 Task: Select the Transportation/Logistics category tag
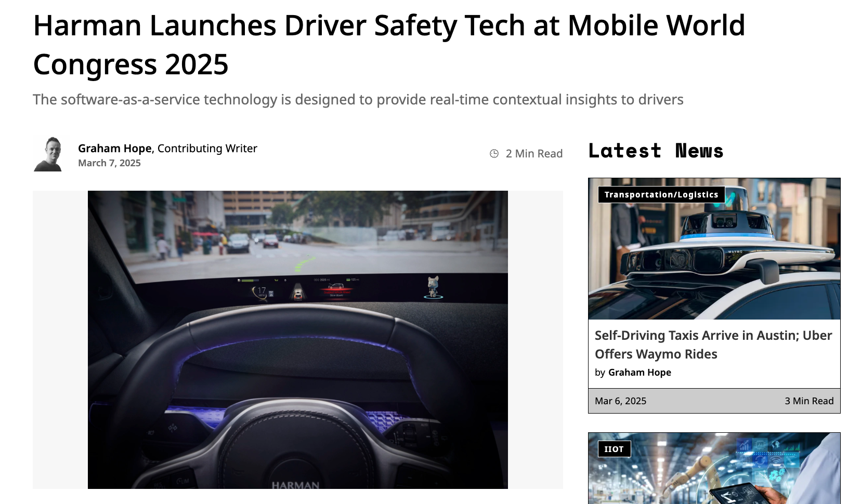661,194
